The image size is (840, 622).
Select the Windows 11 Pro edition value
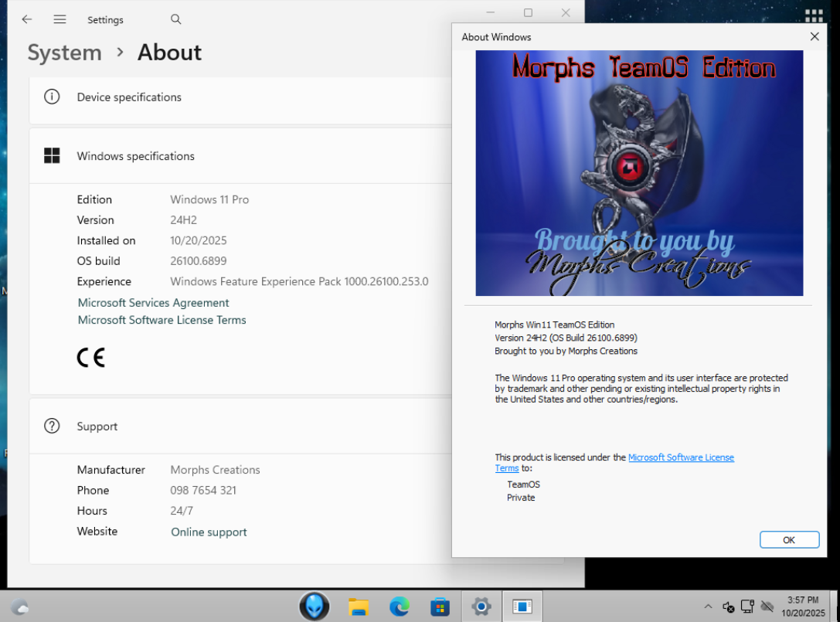(x=209, y=199)
